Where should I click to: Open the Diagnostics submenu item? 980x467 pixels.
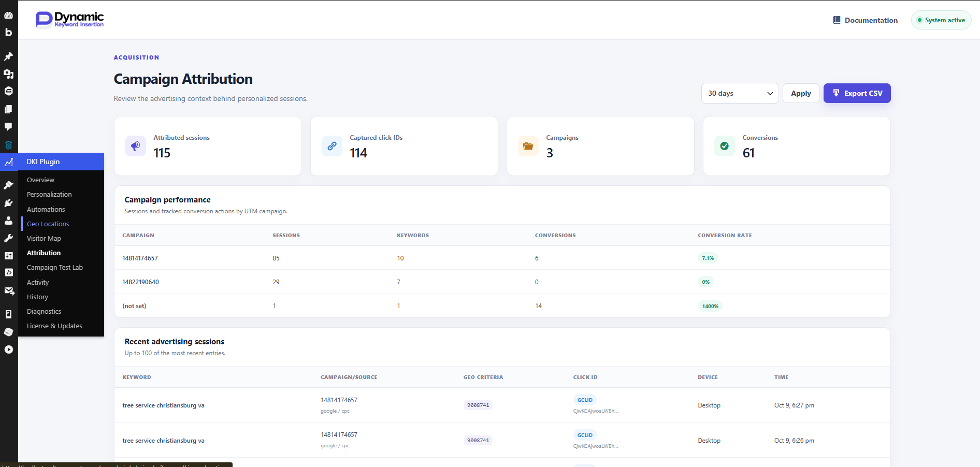pos(44,311)
